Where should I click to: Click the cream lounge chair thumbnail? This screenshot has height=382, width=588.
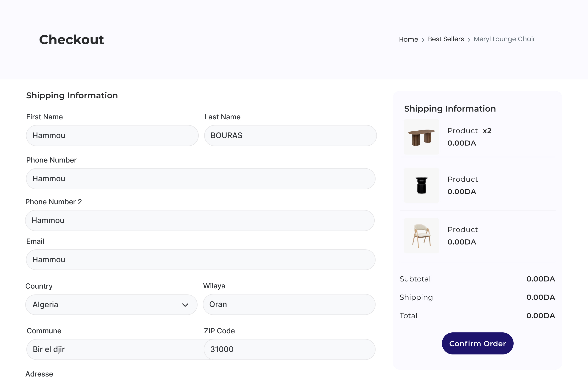pyautogui.click(x=421, y=236)
